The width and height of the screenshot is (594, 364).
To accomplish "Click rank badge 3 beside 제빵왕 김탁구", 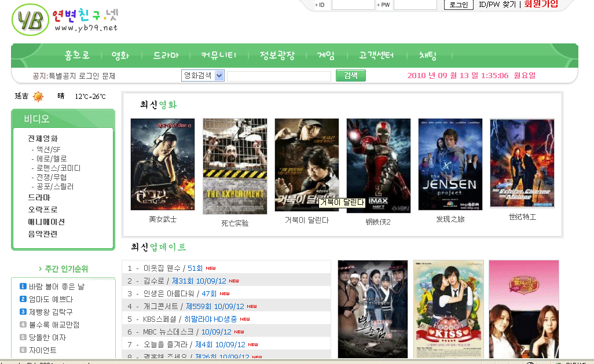I will coord(23,312).
